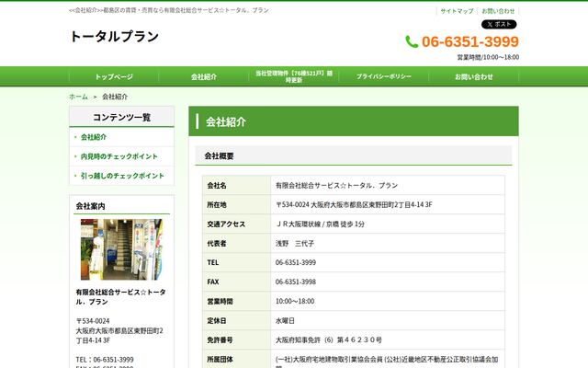
Task: Click the ホーム breadcrumb link
Action: coord(78,97)
